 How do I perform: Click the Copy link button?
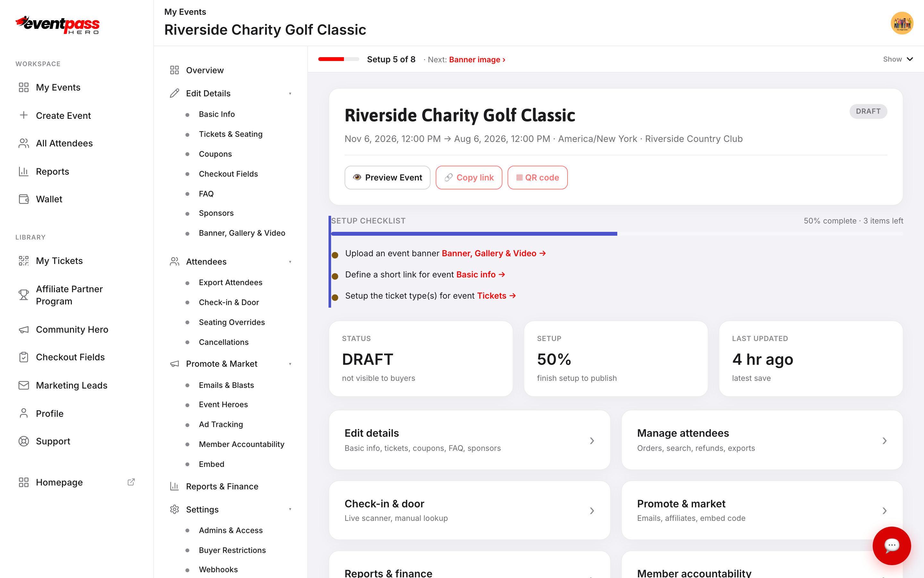[469, 177]
